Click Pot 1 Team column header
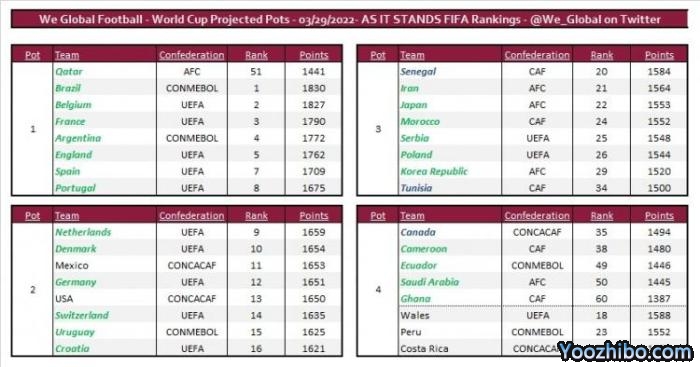Viewport: 700px width, 367px height. point(67,55)
